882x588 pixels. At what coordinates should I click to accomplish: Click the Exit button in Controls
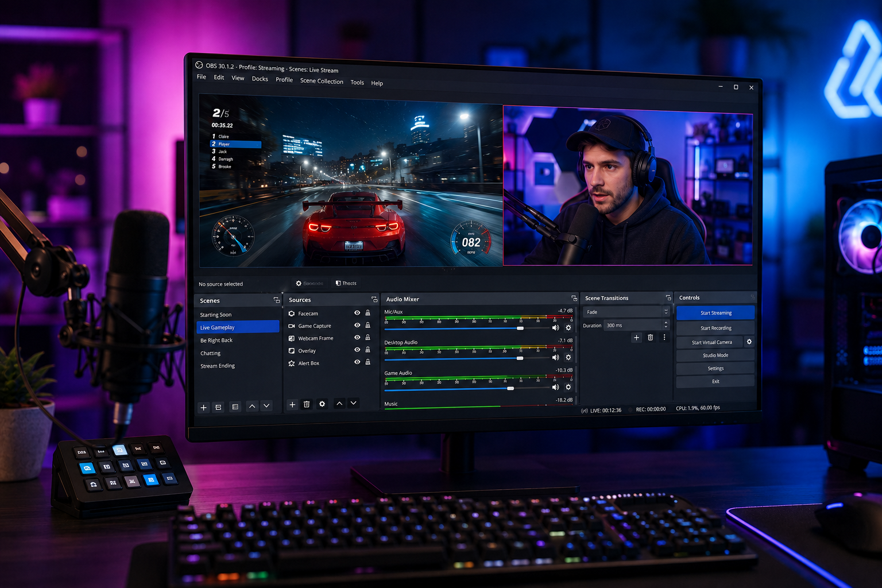715,381
